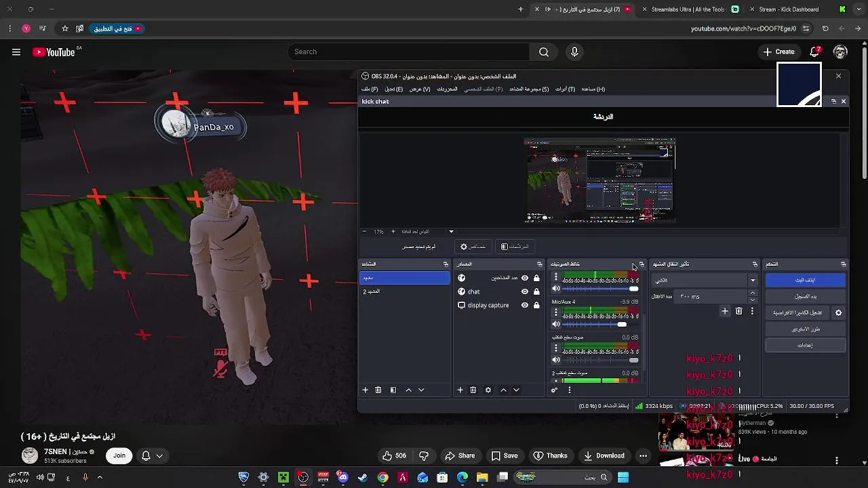Image resolution: width=868 pixels, height=488 pixels.
Task: Move selected scene down
Action: click(421, 390)
